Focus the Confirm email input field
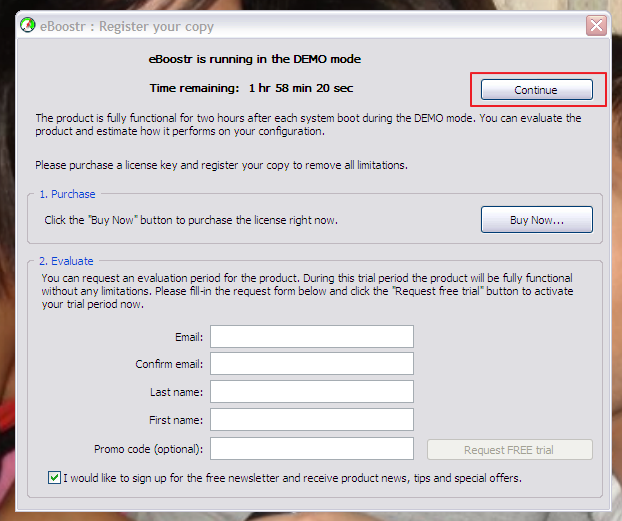 (x=312, y=363)
